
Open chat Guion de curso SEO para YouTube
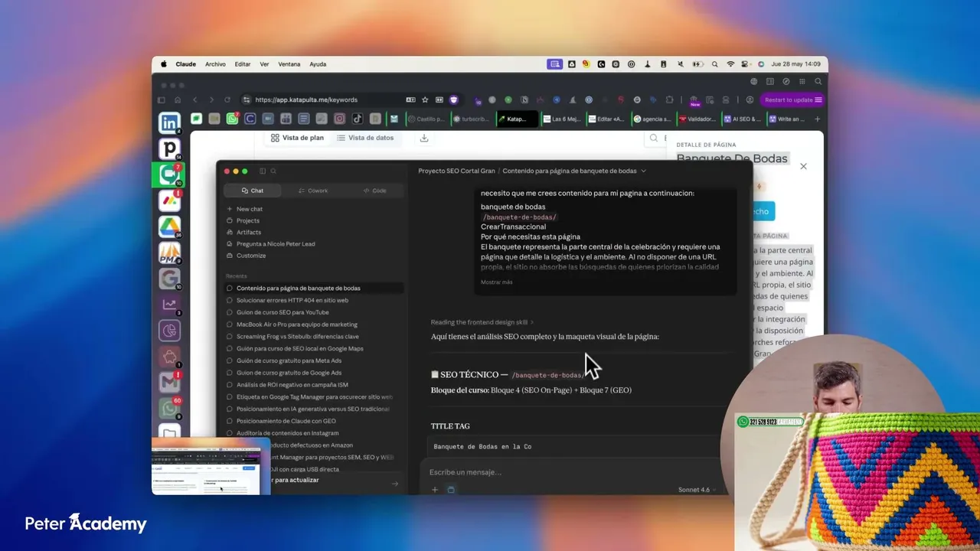314,312
